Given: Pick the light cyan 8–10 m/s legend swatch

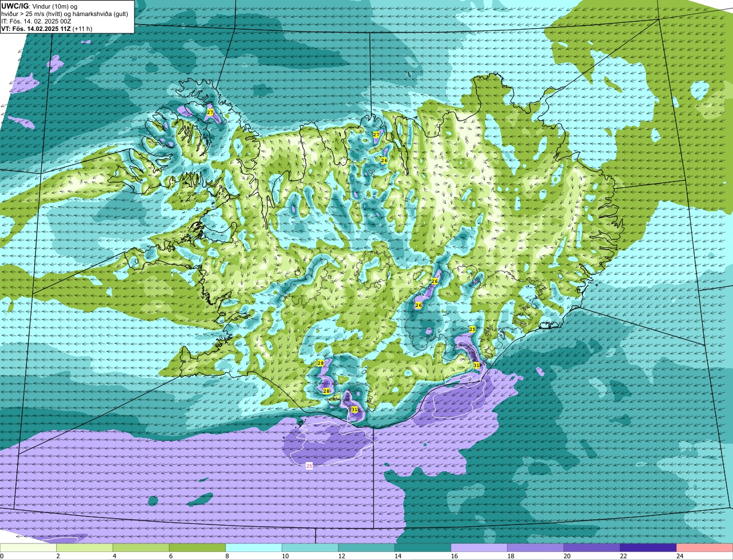Looking at the screenshot, I should pyautogui.click(x=254, y=548).
